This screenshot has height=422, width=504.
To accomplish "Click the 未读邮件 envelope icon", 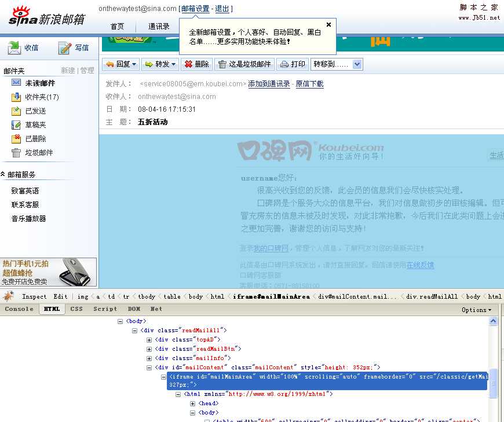I will pyautogui.click(x=16, y=83).
